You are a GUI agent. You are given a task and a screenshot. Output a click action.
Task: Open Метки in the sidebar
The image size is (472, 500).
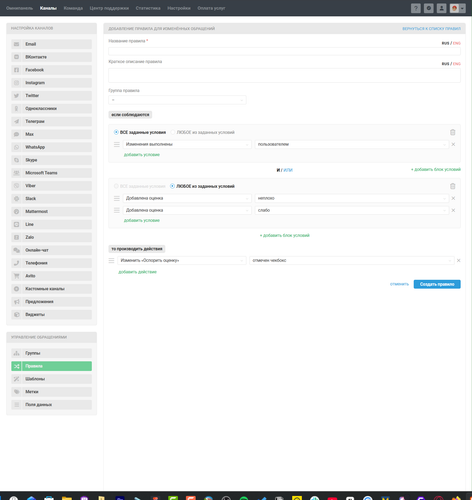(51, 392)
